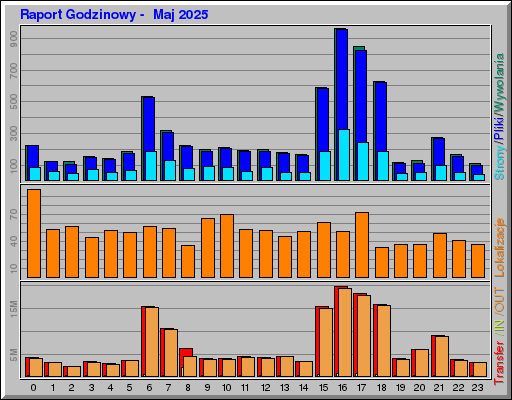Screen dimensions: 512x400
Task: Click the orange Lokalizacje bar at hour 10
Action: (227, 246)
